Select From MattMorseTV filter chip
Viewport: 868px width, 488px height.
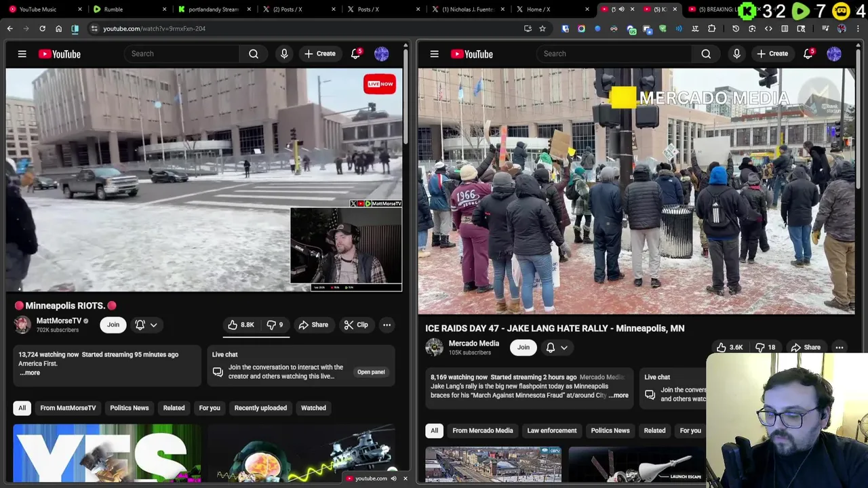pos(68,408)
